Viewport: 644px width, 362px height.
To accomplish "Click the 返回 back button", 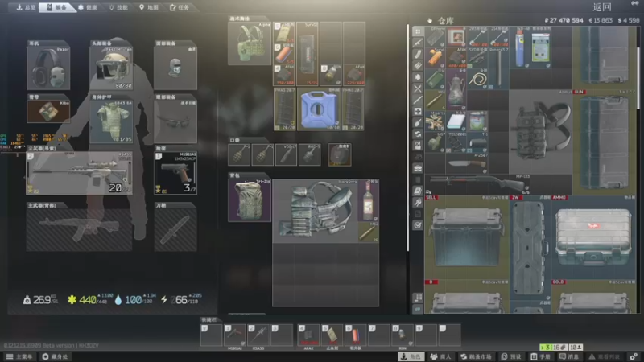I will (602, 7).
